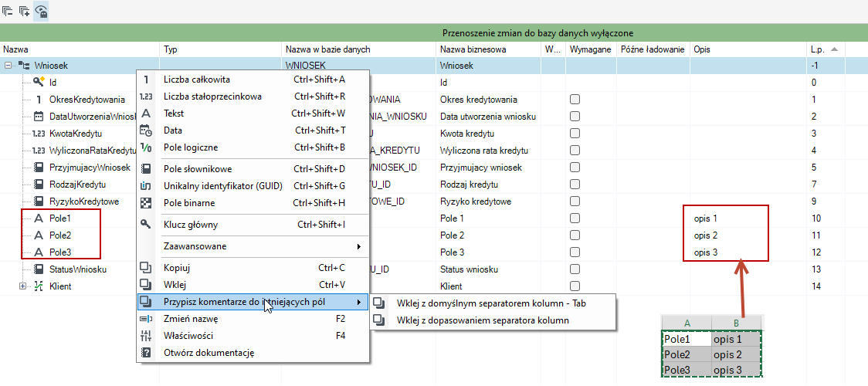This screenshot has width=868, height=386.
Task: Click the Liczba stałoprzecinkowa 1.23 menu icon
Action: point(146,96)
